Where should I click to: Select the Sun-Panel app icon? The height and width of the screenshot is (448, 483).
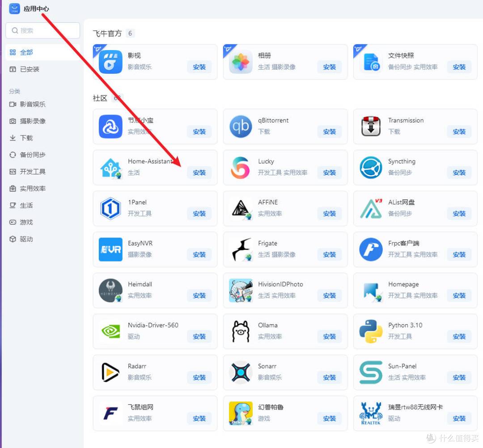[371, 372]
